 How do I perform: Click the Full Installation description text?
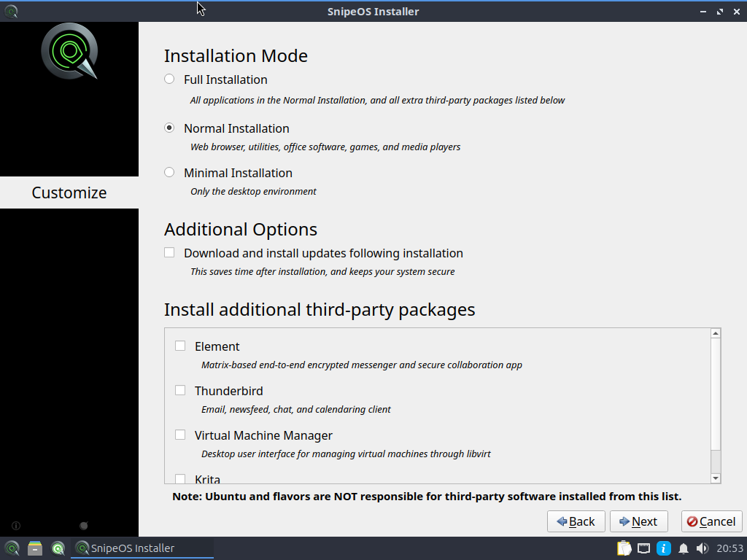377,100
